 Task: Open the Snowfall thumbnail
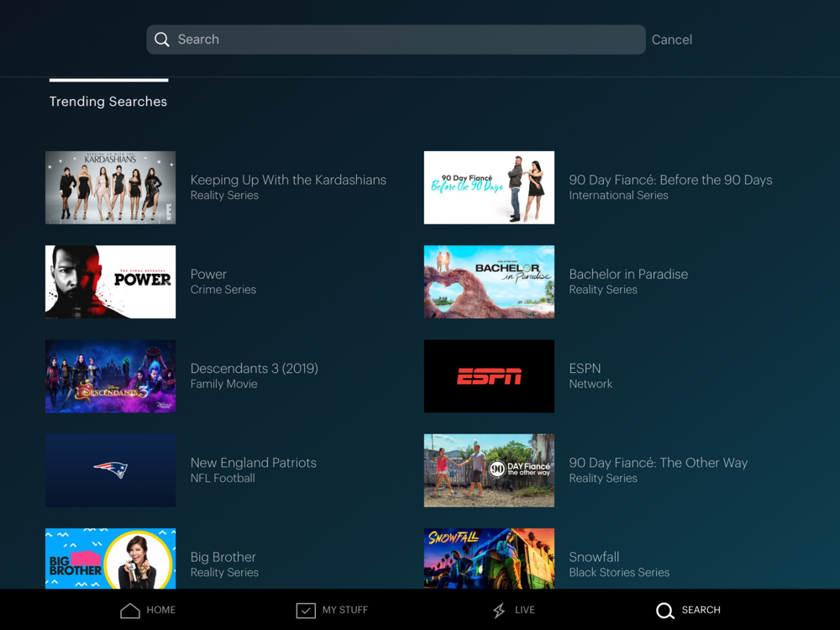(489, 559)
